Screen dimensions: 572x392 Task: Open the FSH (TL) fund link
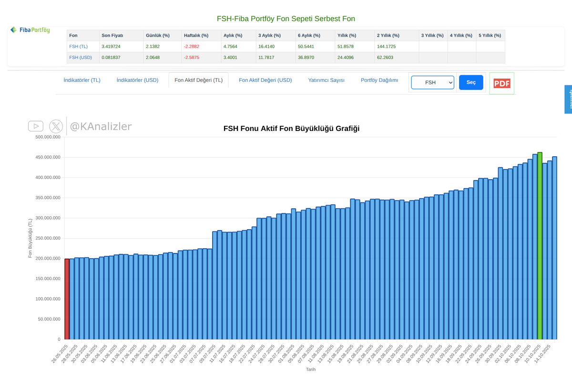point(78,46)
